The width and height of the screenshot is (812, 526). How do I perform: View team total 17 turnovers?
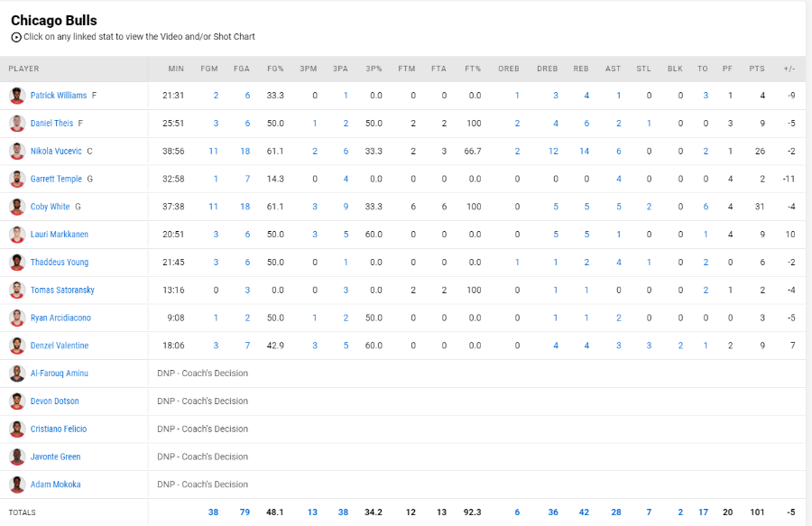click(x=703, y=512)
